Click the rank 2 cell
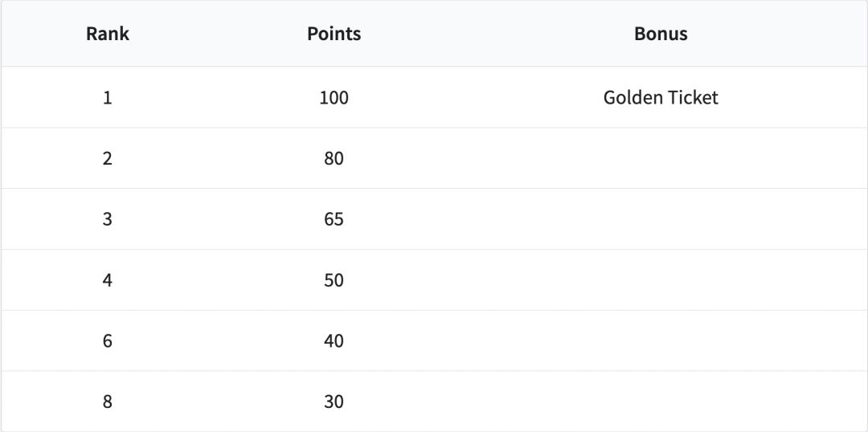Screen dimensions: 868x432 click(x=108, y=158)
